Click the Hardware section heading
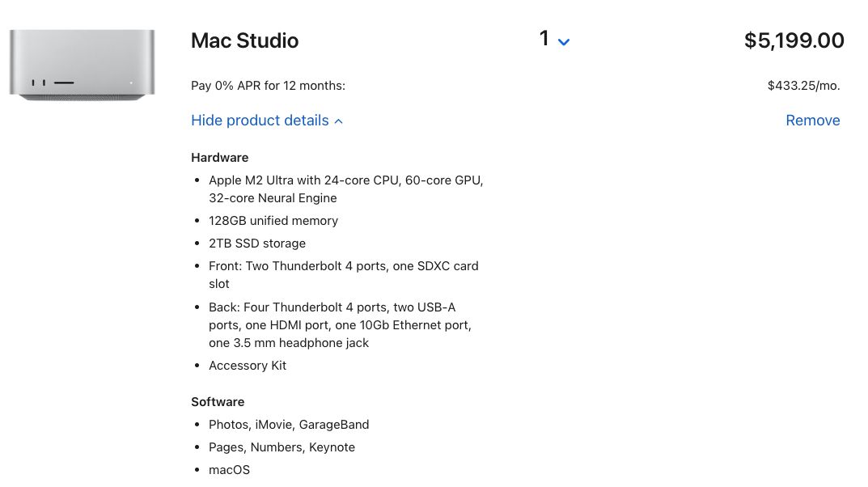The image size is (868, 487). [220, 157]
